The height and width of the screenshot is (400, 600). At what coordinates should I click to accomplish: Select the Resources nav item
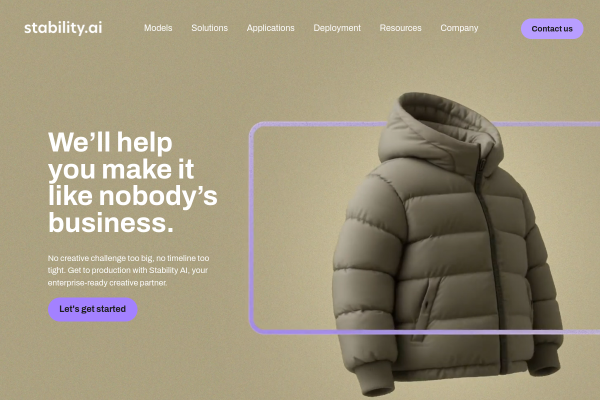click(400, 28)
